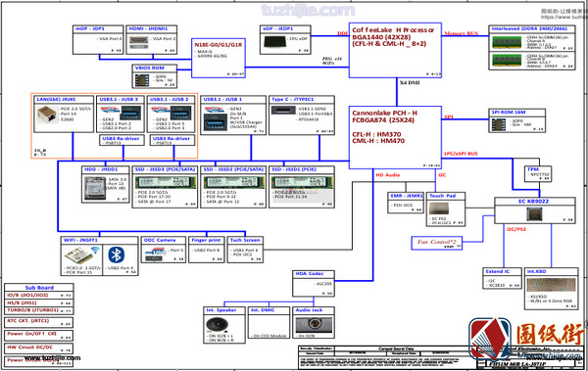Select the Touch Pad image

[x=439, y=209]
